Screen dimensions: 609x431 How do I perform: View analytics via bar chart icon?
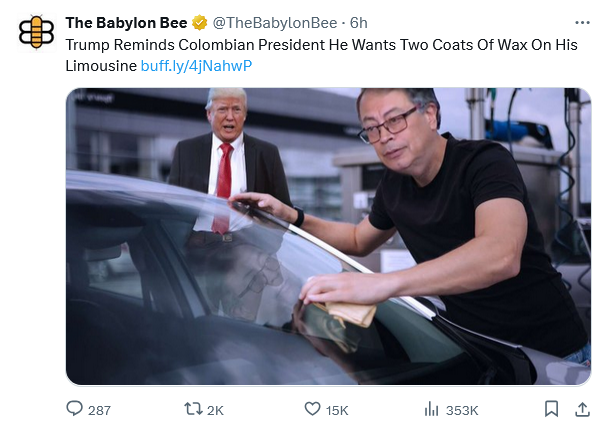(x=432, y=409)
